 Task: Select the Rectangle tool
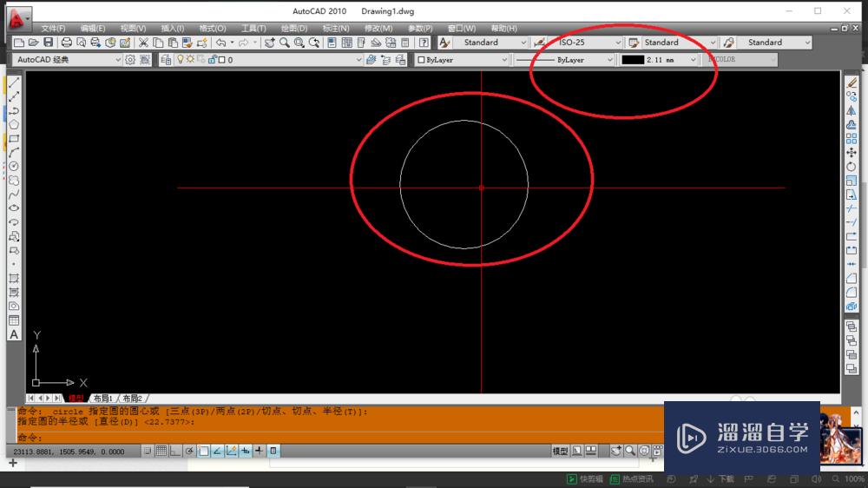(x=14, y=138)
